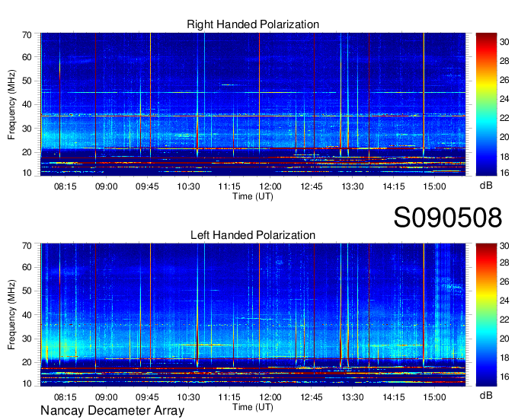Click the color scale bar beside the Left Handed plot
The image size is (518, 420).
(x=486, y=315)
